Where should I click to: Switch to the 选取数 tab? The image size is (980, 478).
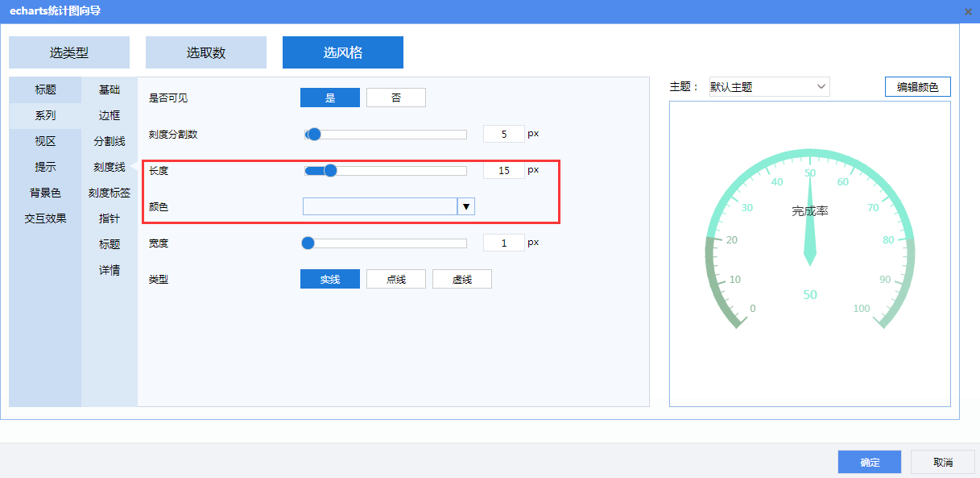pyautogui.click(x=206, y=52)
